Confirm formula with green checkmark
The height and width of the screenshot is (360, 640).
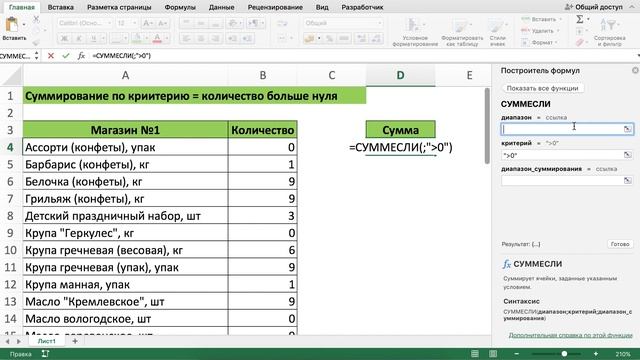pos(66,56)
